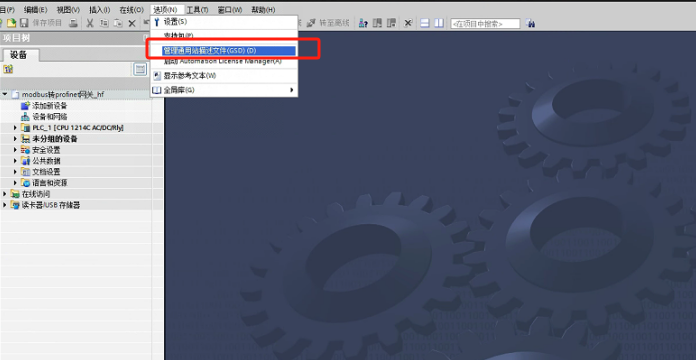Expand the PLC_1 tree node
The width and height of the screenshot is (696, 360).
[x=15, y=128]
